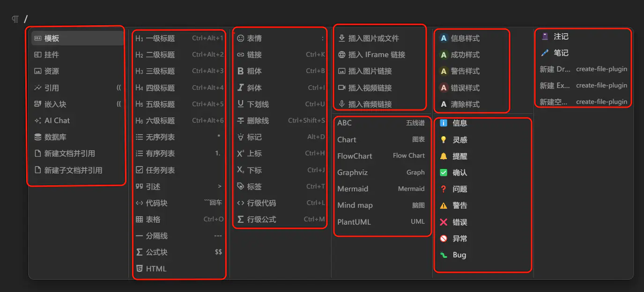Click new sub-document and reference entry
This screenshot has width=644, height=292.
(73, 170)
